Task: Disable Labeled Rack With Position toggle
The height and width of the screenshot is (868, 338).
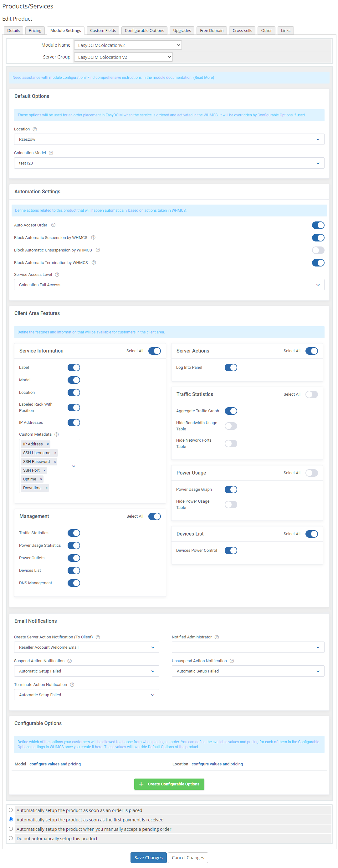Action: click(x=74, y=408)
